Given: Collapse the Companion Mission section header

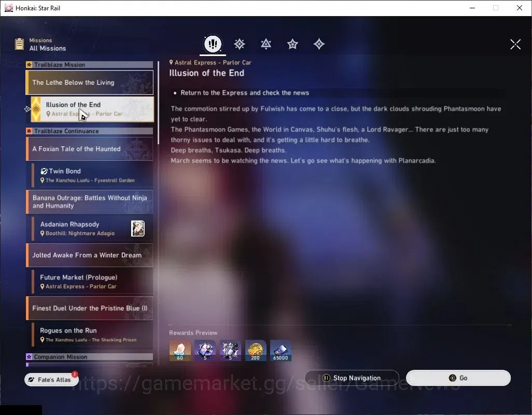Looking at the screenshot, I should coord(90,356).
